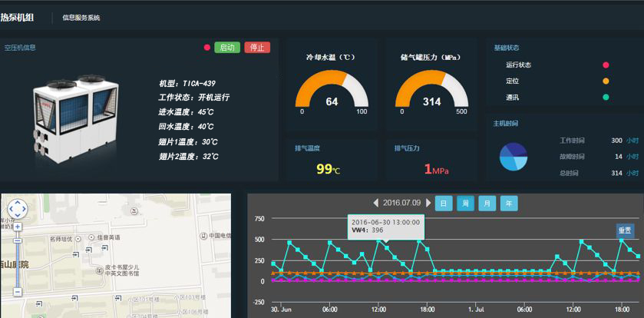Image resolution: width=644 pixels, height=318 pixels.
Task: Click the map zoom slider track
Action: click(17, 269)
